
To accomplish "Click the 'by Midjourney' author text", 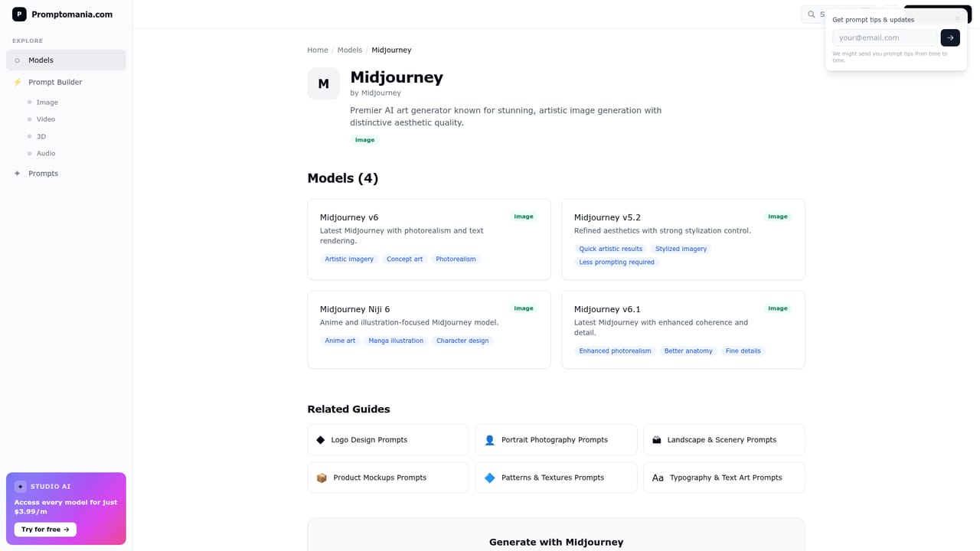I will click(375, 93).
